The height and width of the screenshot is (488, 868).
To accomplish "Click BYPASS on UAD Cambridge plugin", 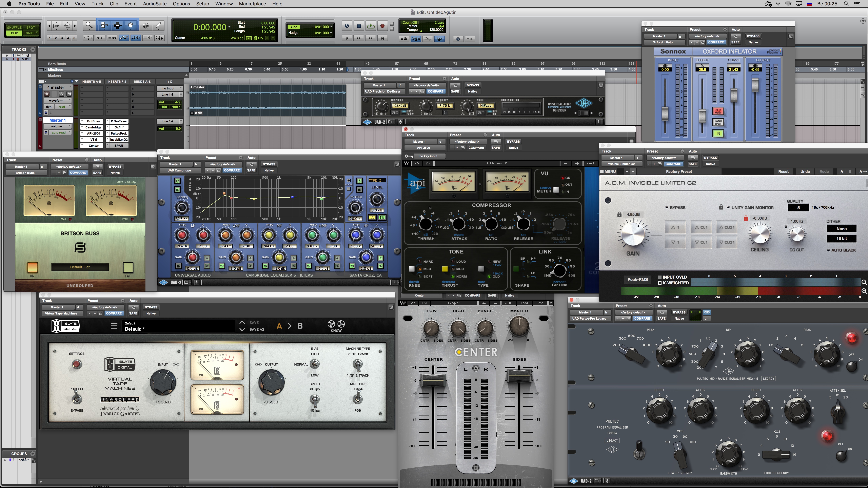I will 269,164.
